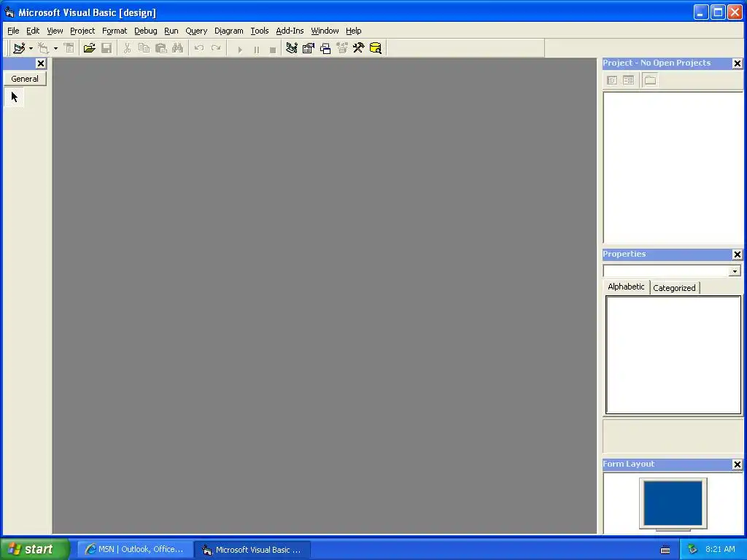Open the Edit menu

tap(33, 31)
